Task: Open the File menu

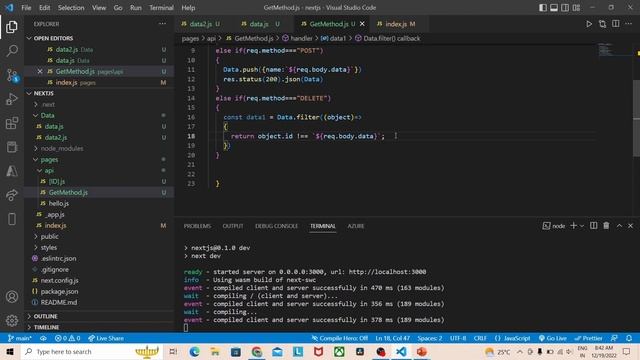Action: (x=26, y=8)
